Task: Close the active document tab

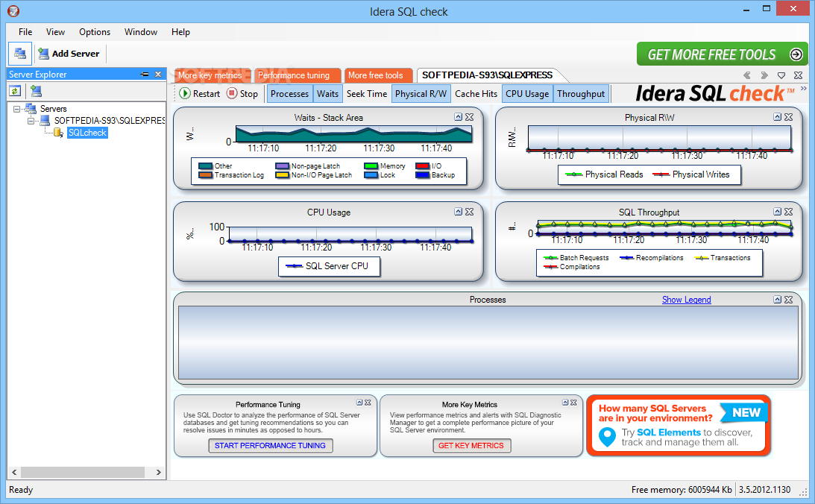Action: (x=799, y=75)
